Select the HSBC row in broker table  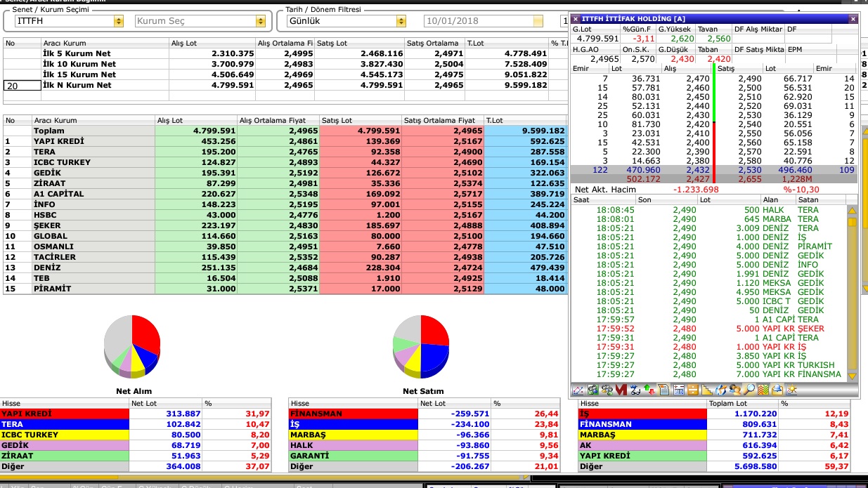[285, 215]
